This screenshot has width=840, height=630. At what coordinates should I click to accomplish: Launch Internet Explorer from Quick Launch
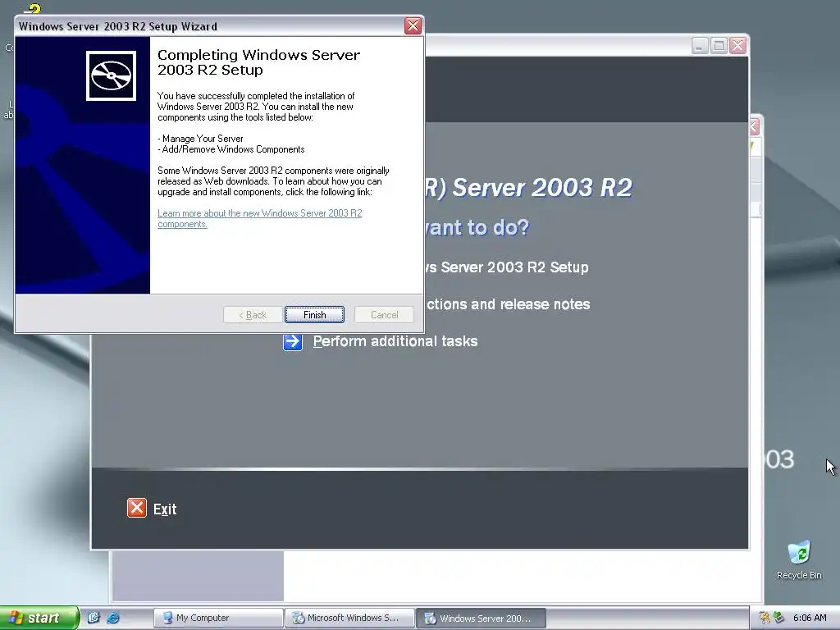(x=113, y=618)
